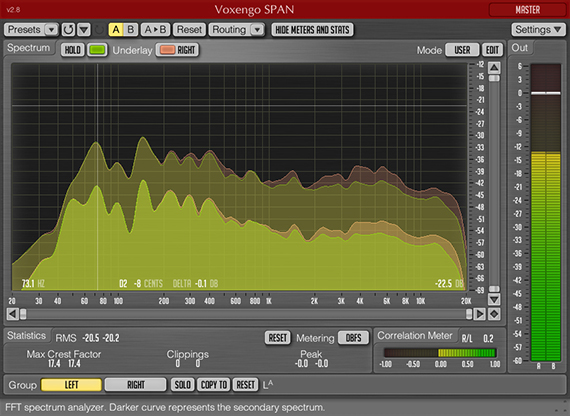This screenshot has width=570, height=416.
Task: Click the scroll down arrow of spectrum range
Action: coord(494,299)
